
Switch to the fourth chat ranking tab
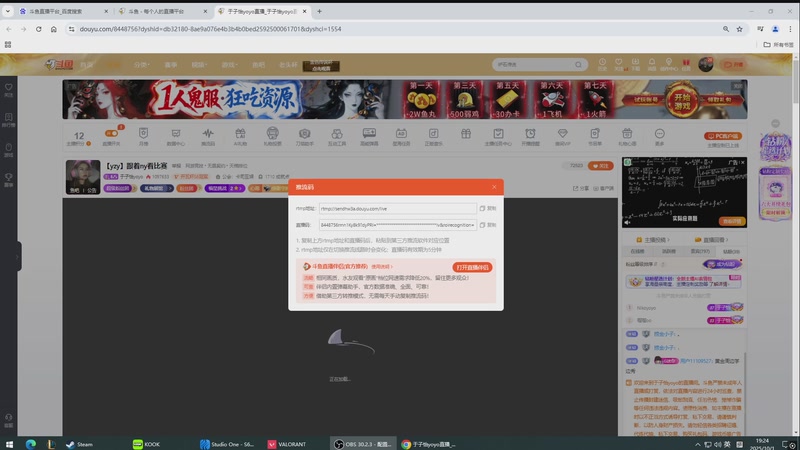point(731,252)
